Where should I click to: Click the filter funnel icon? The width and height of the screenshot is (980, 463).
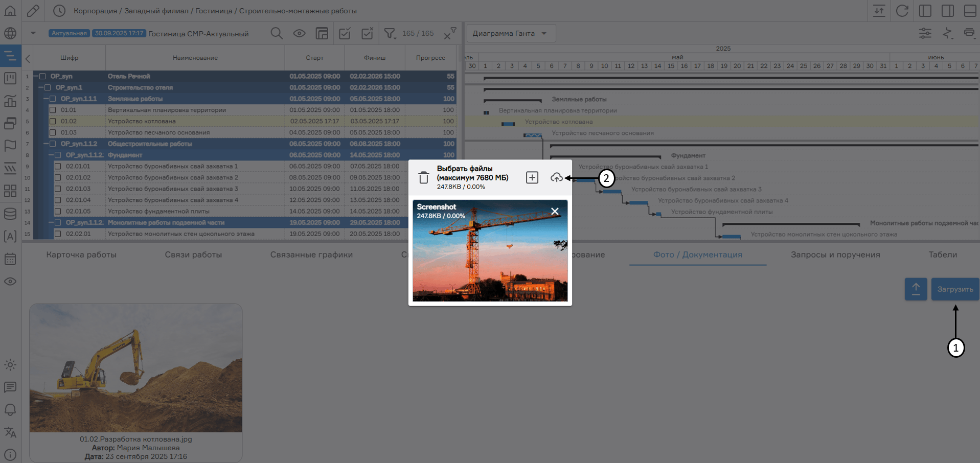(x=390, y=34)
